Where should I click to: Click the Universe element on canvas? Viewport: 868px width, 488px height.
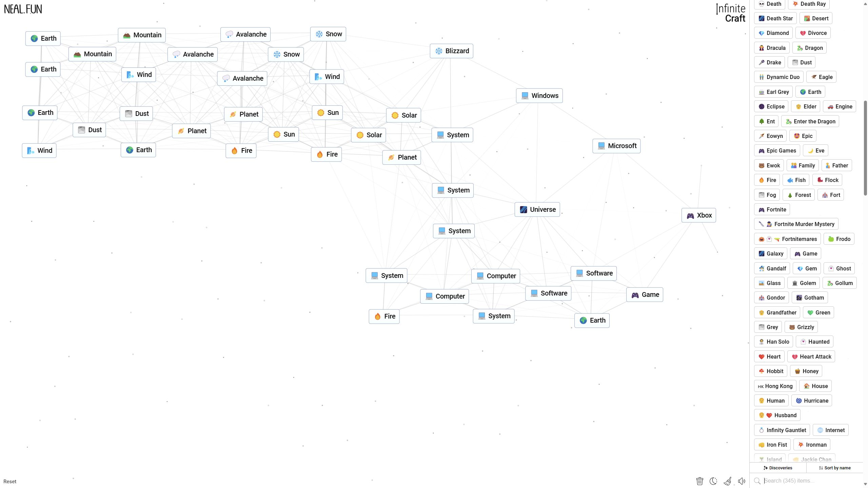pyautogui.click(x=536, y=210)
